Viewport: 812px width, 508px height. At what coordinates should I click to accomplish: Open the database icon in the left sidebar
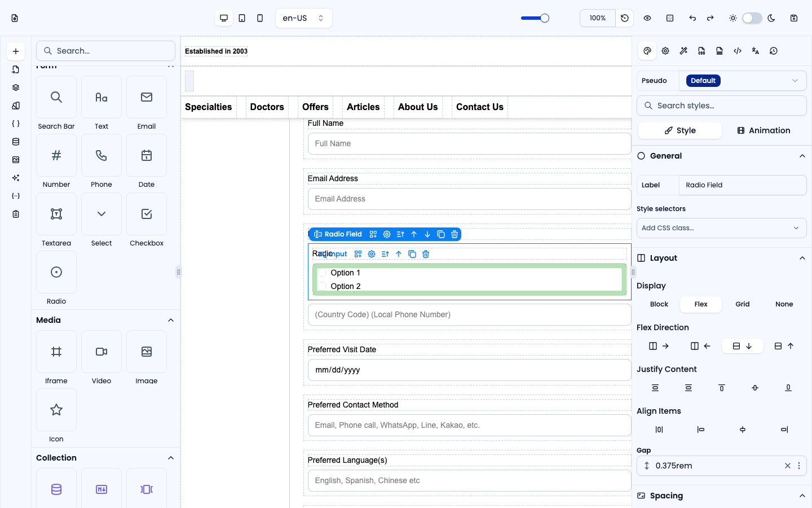tap(16, 142)
